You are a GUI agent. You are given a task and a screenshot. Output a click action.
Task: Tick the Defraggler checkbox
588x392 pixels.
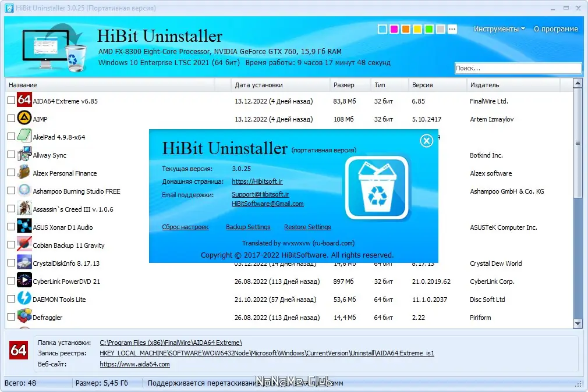coord(11,316)
